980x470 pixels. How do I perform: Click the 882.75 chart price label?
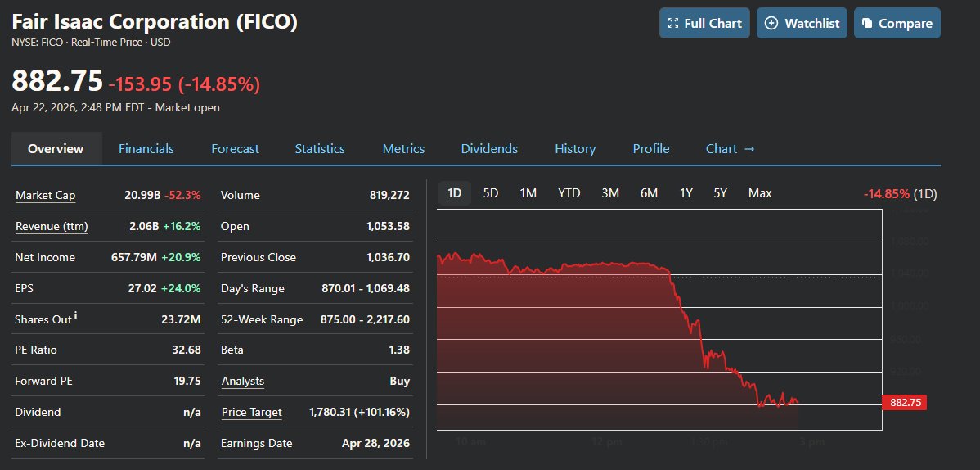click(905, 402)
